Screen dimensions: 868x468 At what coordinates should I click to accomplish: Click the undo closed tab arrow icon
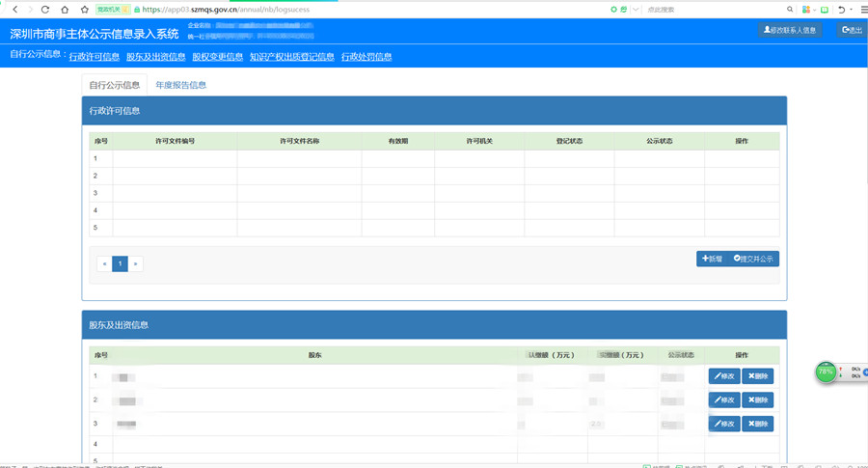pyautogui.click(x=841, y=10)
